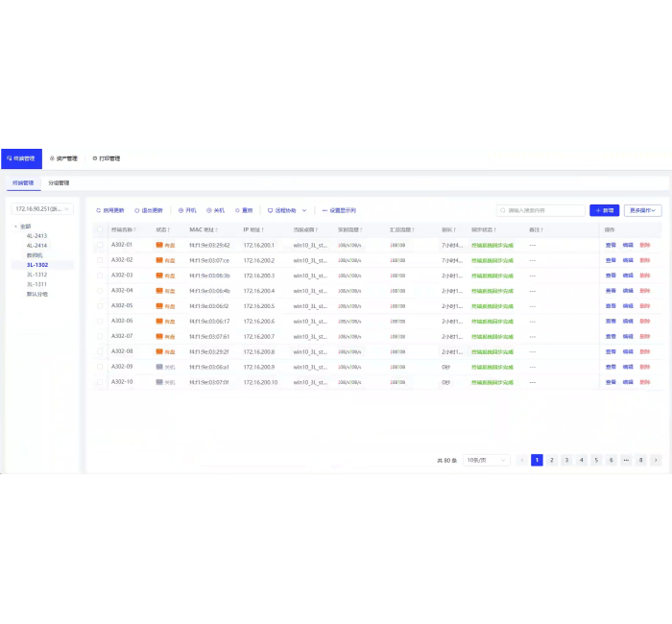Viewport: 672px width, 624px height.
Task: Click the 启用更新 toolbar icon
Action: [x=98, y=210]
